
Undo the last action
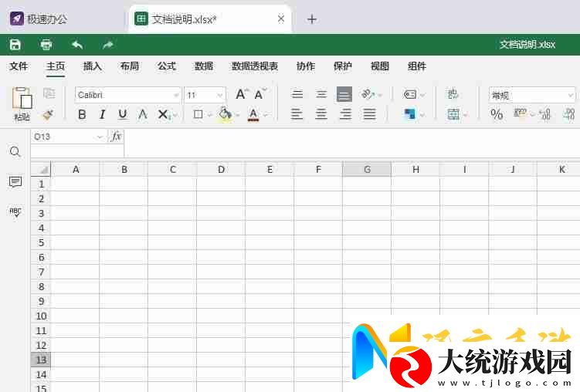77,45
